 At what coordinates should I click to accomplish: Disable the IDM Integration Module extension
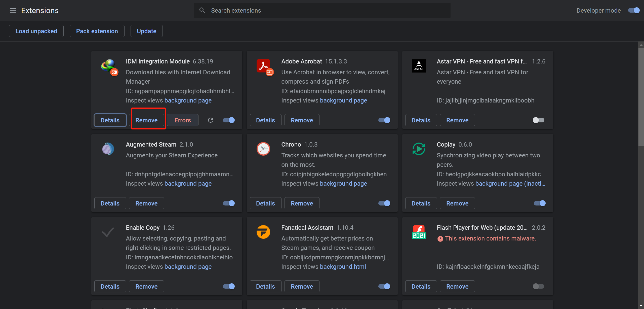pyautogui.click(x=229, y=120)
